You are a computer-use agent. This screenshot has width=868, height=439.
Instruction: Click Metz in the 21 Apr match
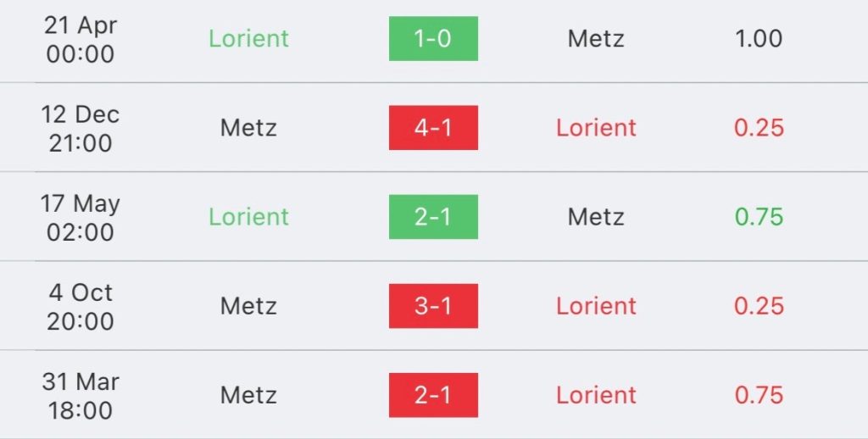[x=596, y=39]
